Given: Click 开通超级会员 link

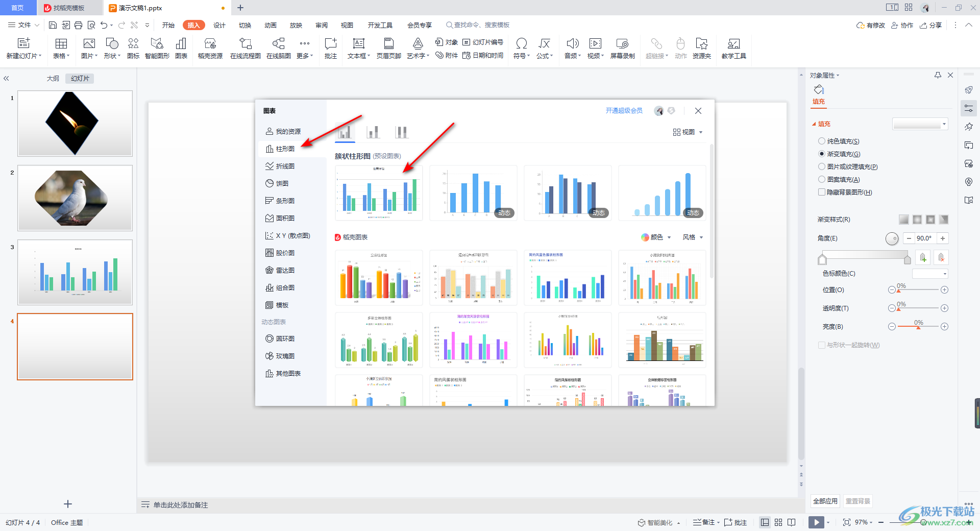Looking at the screenshot, I should 624,111.
